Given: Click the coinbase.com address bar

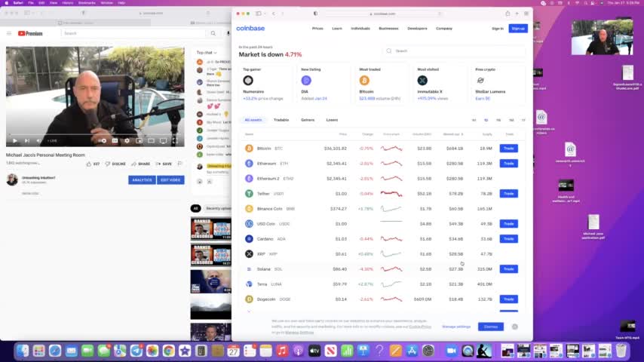Looking at the screenshot, I should (x=383, y=14).
